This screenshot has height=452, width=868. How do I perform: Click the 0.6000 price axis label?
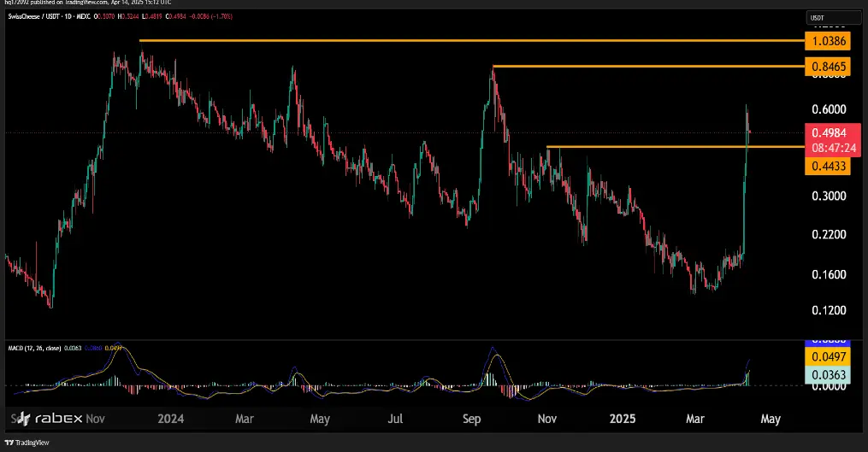tap(829, 109)
